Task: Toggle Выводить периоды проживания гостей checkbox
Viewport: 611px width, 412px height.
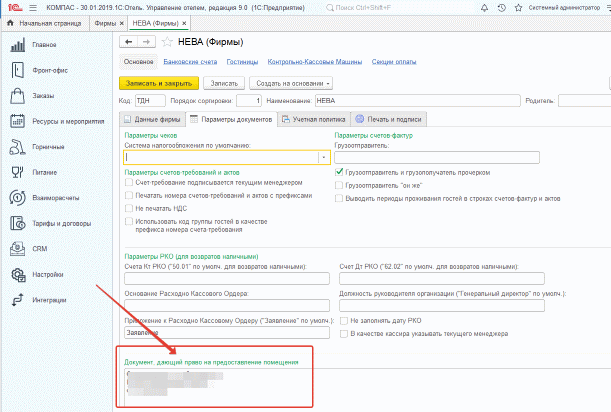Action: pos(339,198)
